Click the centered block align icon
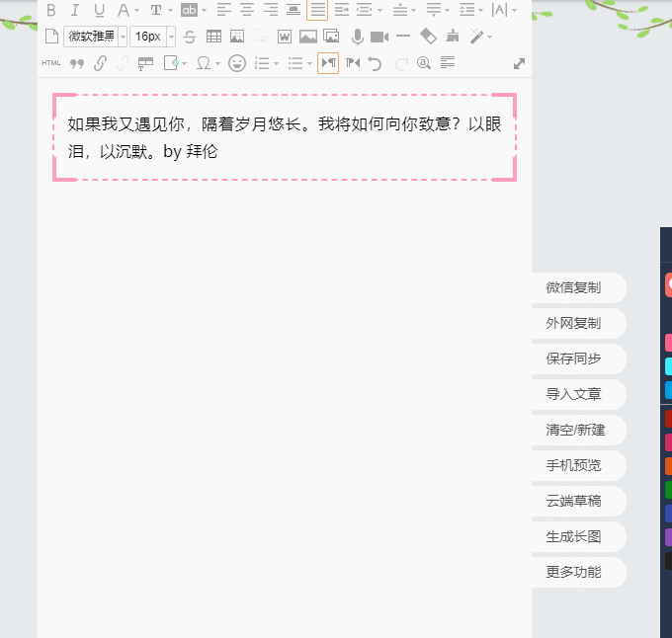 294,10
